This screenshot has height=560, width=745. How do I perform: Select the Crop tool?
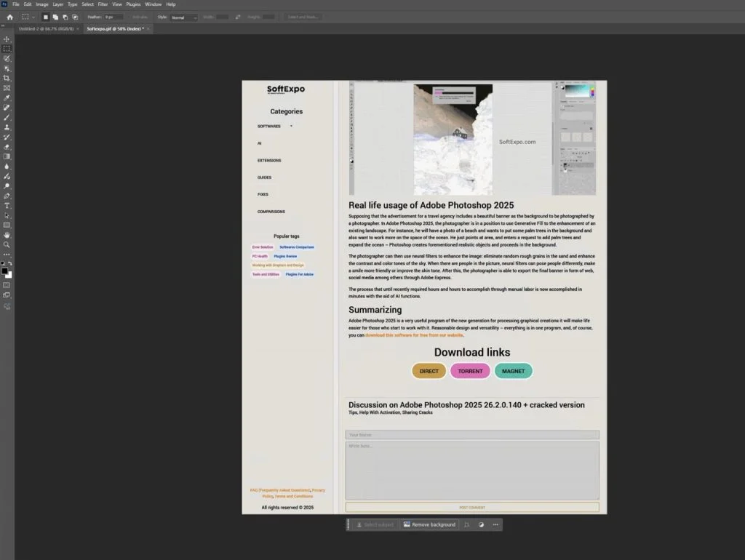(7, 79)
